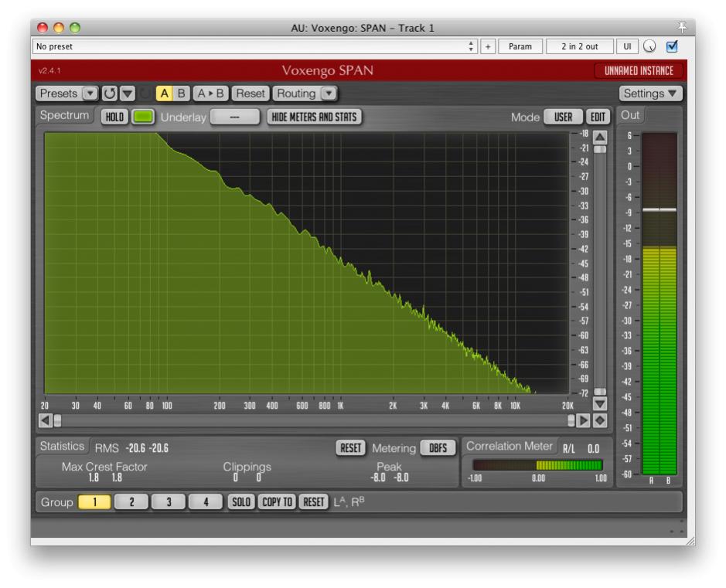726x588 pixels.
Task: Click the horizontal scroll left arrow
Action: coord(45,420)
